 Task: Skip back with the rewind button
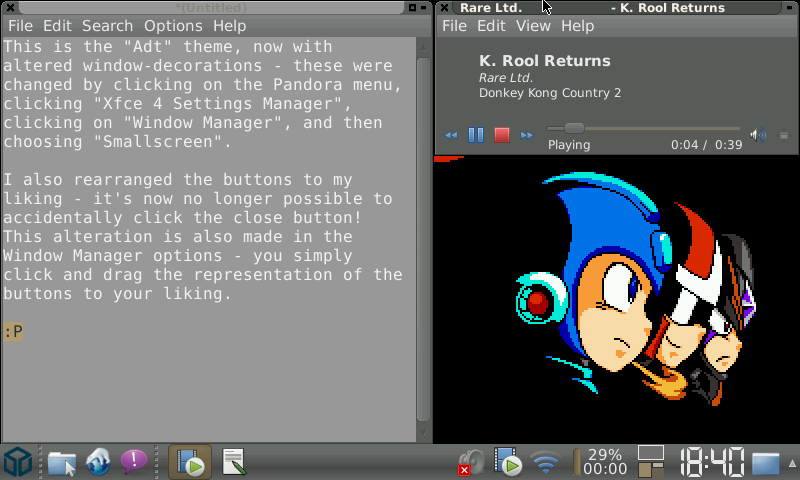pos(451,135)
